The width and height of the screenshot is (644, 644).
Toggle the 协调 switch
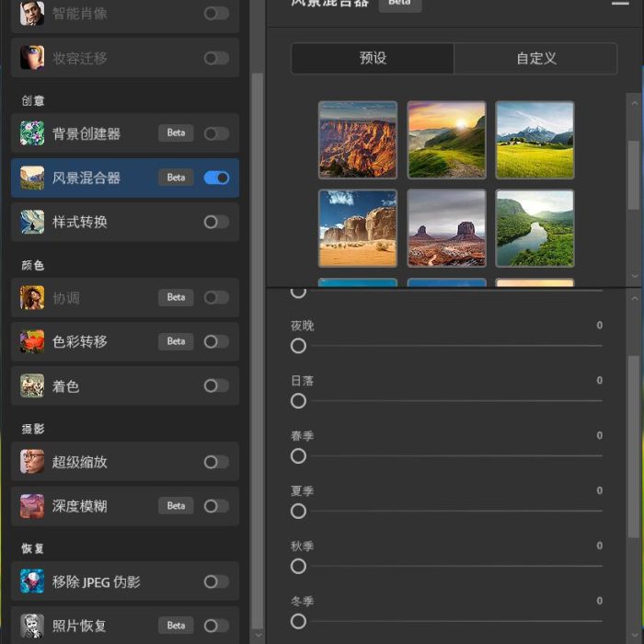216,297
